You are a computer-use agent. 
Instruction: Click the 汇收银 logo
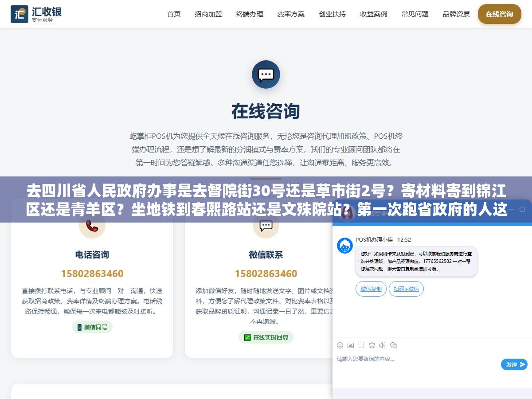point(36,14)
